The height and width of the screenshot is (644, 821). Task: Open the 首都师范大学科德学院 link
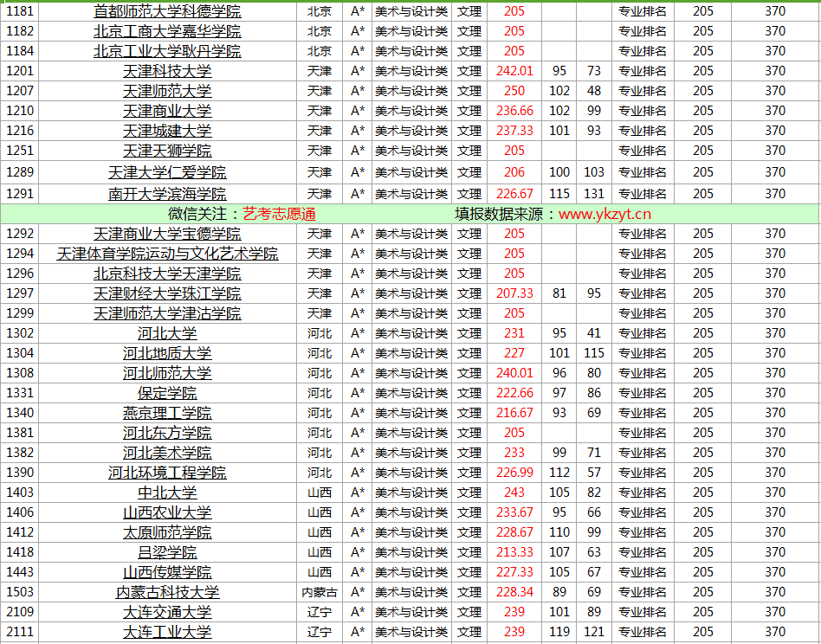(x=167, y=11)
